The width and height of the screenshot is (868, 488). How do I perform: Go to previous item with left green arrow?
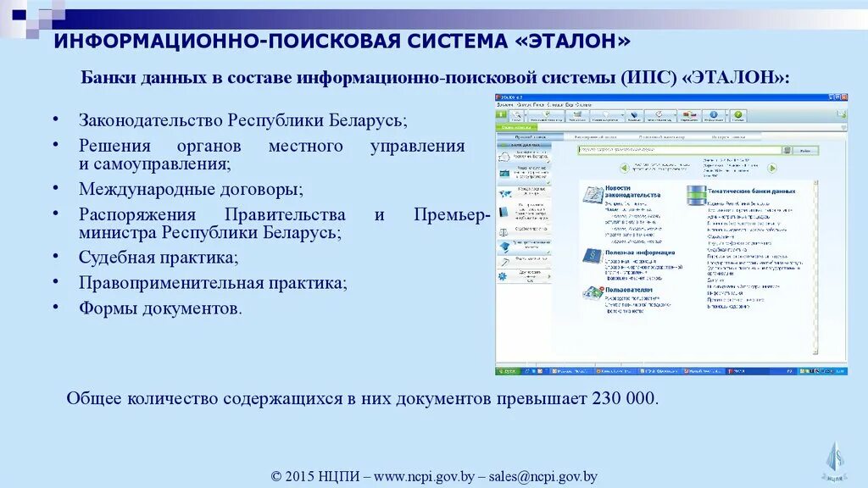[x=625, y=168]
